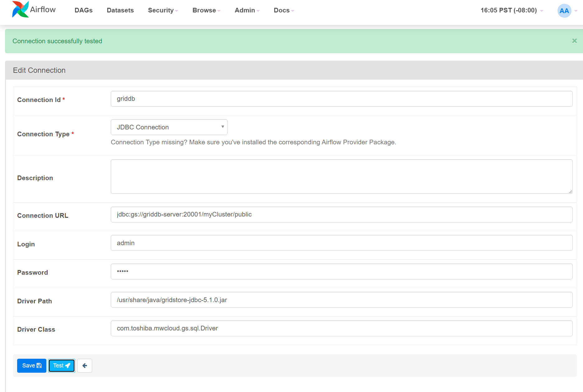Open the AA user avatar menu
This screenshot has width=583, height=392.
click(x=564, y=11)
